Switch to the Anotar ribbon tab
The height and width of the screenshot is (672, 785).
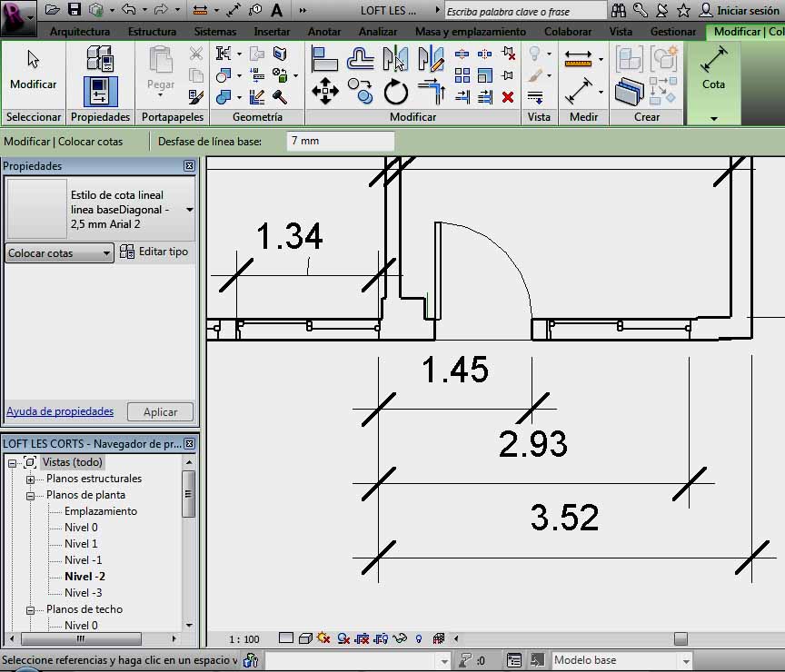pyautogui.click(x=324, y=31)
